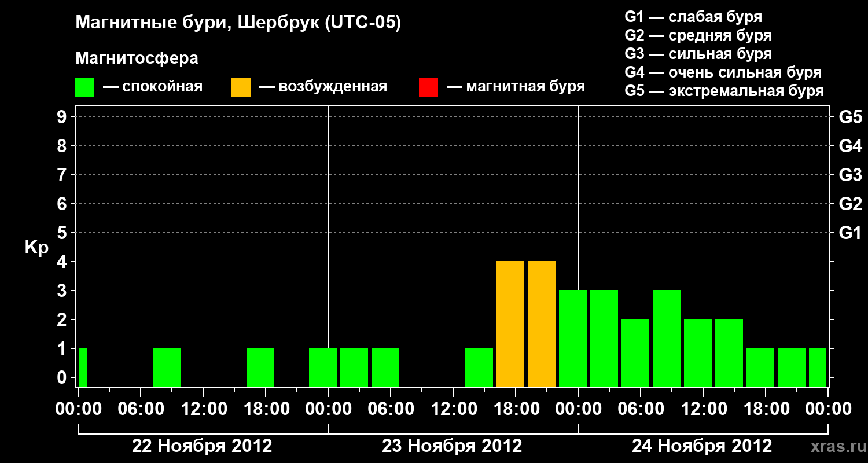Click the legend line 'G3 — сильная буря'
Screen dimensions: 868x463
tap(698, 54)
